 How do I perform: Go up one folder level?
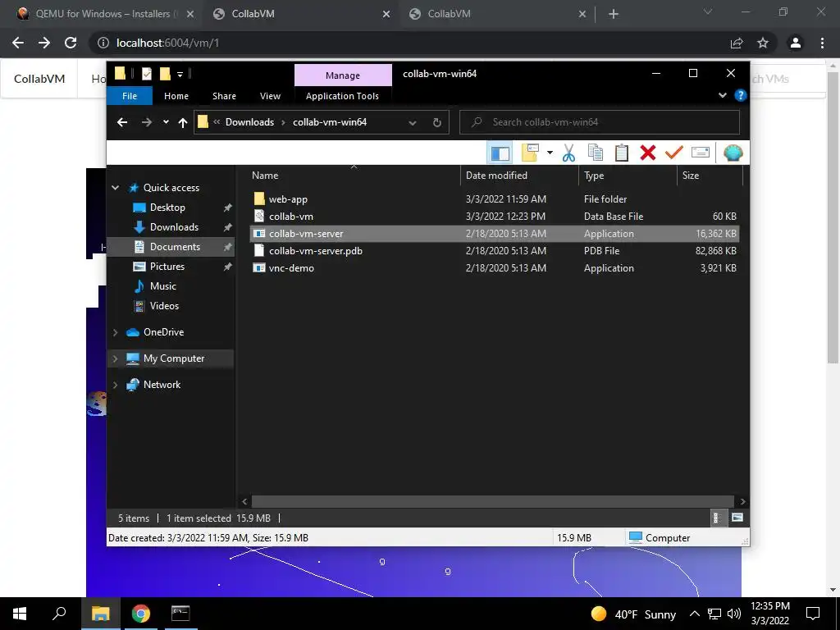(183, 123)
